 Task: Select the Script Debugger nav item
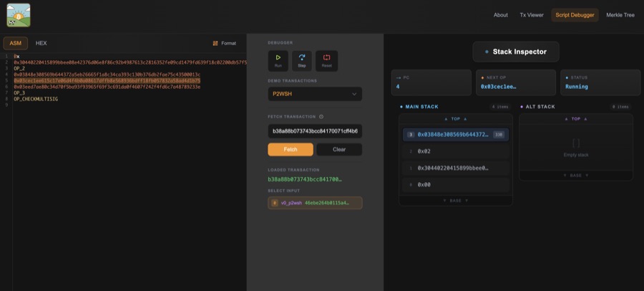pos(575,15)
